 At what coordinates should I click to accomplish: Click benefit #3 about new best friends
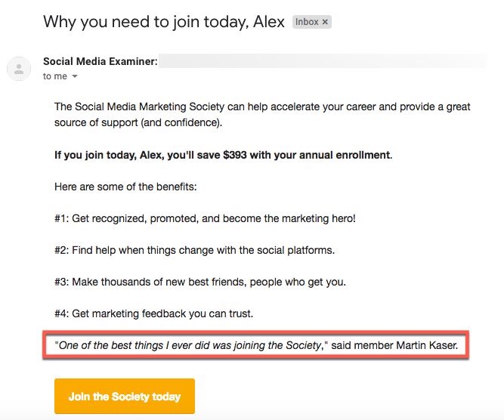[200, 282]
